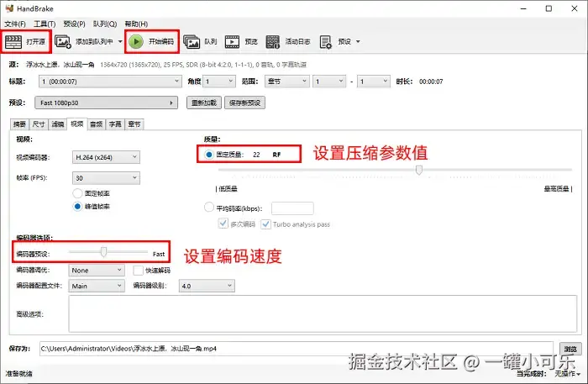Viewport: 588px width, 384px height.
Task: Expand the Add to Queue dropdown arrow
Action: 120,41
